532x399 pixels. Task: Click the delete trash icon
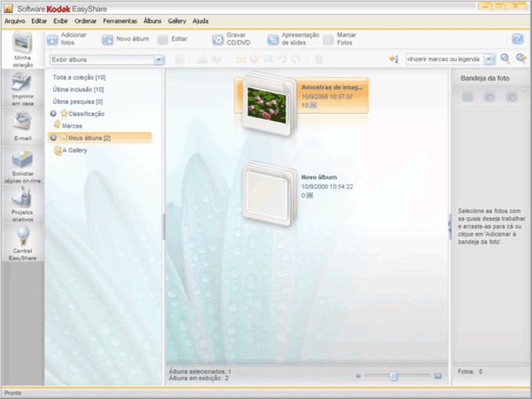318,59
